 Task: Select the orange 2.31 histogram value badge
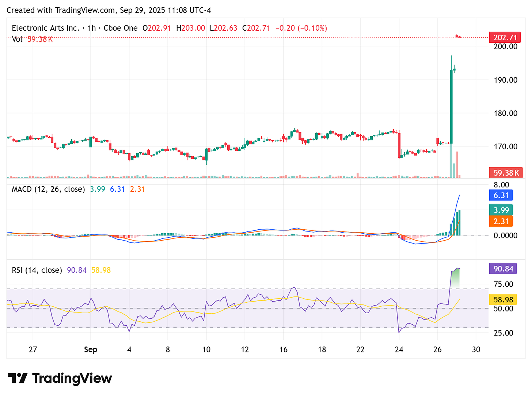[x=501, y=221]
